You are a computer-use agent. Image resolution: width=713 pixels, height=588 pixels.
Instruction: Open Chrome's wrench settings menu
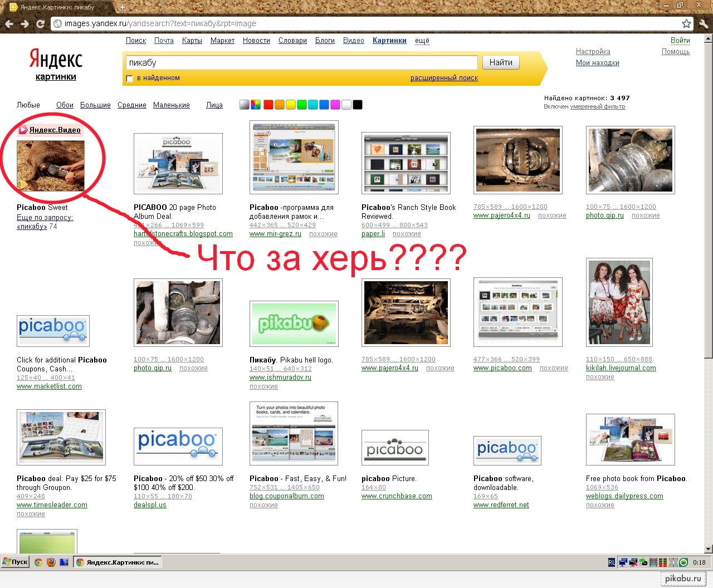point(704,24)
